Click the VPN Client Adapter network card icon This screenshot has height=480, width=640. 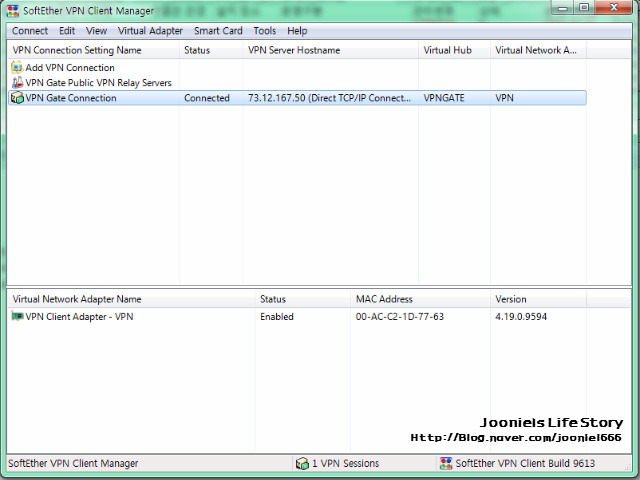(x=17, y=316)
